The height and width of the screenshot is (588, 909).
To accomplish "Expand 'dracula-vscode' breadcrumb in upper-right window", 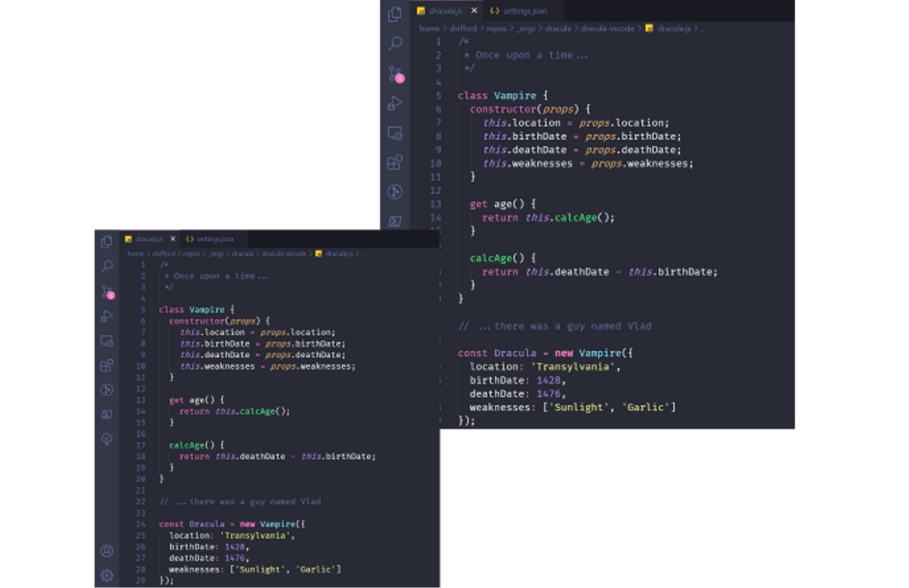I will (x=607, y=28).
